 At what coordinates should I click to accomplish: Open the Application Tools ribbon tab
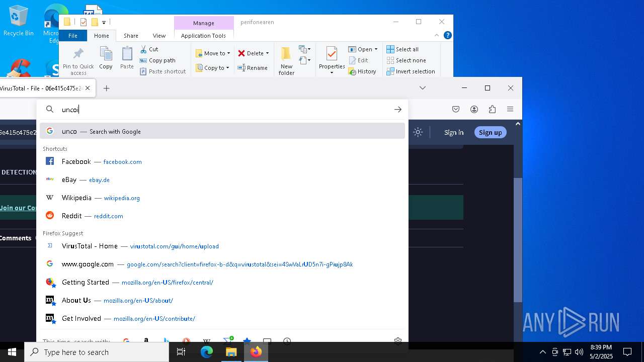coord(203,36)
